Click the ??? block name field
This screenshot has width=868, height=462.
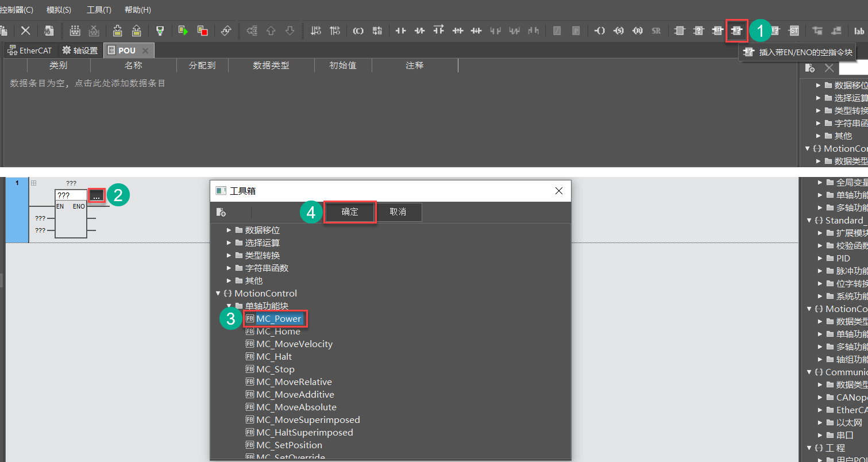tap(71, 195)
